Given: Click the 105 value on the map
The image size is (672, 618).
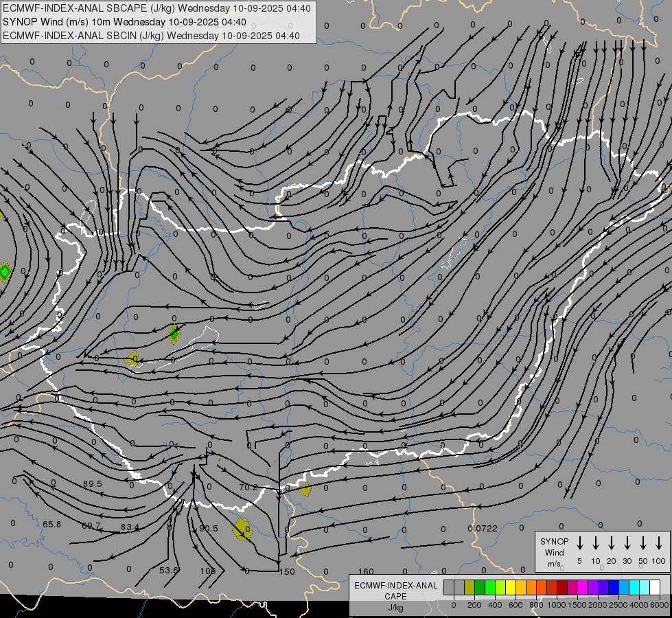Looking at the screenshot, I should pyautogui.click(x=208, y=571).
